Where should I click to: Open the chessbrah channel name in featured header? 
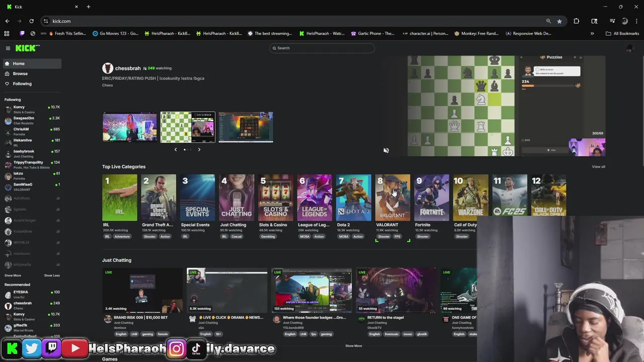pyautogui.click(x=128, y=68)
